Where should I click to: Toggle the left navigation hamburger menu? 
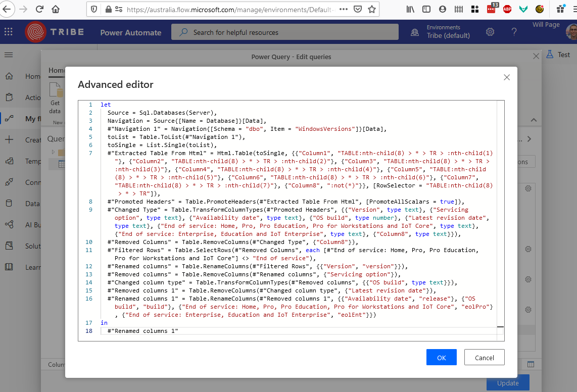click(x=9, y=55)
